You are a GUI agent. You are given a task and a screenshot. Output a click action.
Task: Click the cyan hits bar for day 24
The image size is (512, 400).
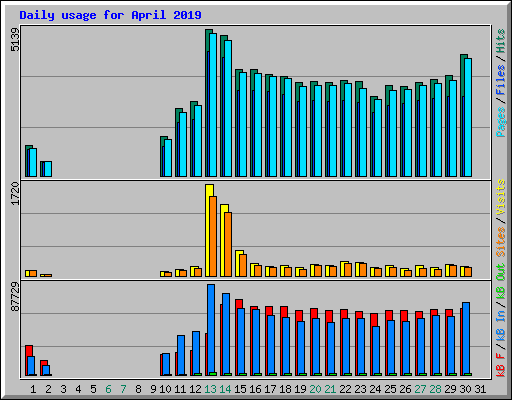click(378, 138)
